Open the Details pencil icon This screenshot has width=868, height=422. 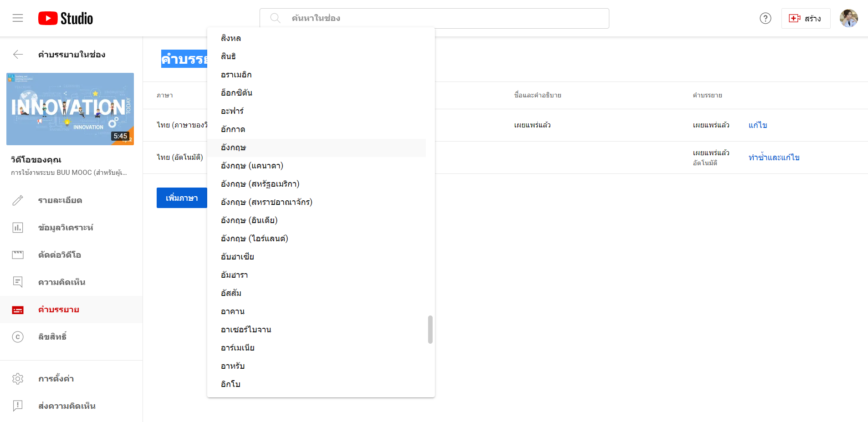coord(18,200)
